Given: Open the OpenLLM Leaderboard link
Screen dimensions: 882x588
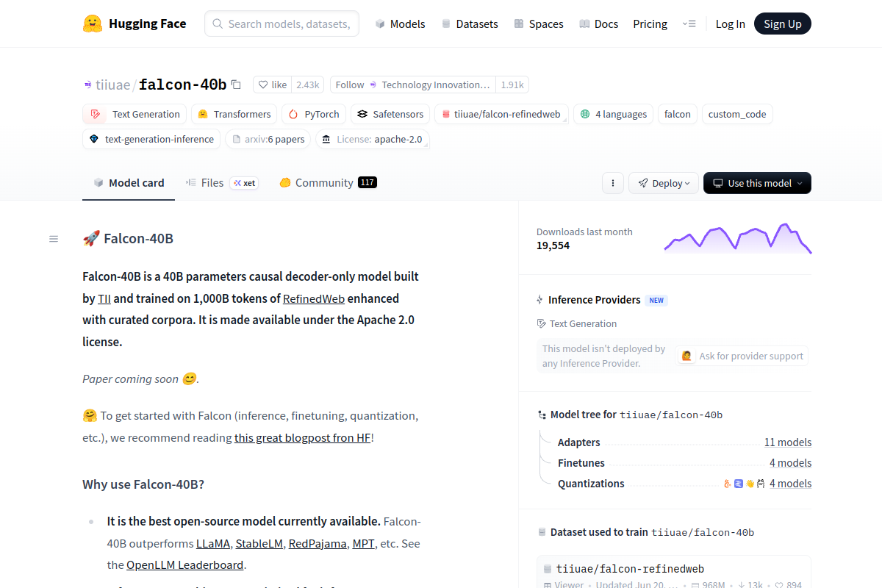Looking at the screenshot, I should point(184,564).
